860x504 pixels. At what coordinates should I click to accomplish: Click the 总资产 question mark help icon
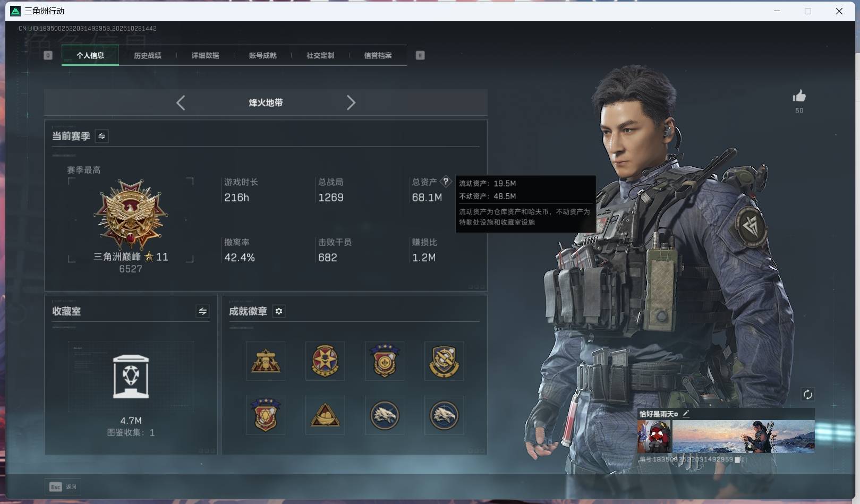[446, 182]
